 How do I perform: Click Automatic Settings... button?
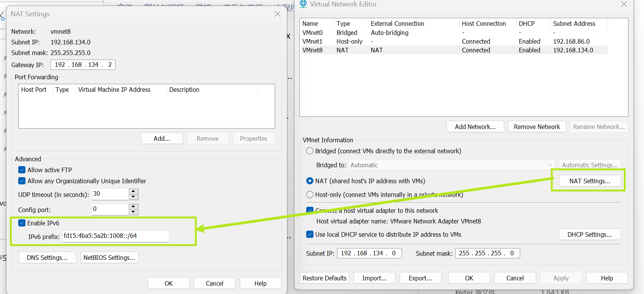590,165
